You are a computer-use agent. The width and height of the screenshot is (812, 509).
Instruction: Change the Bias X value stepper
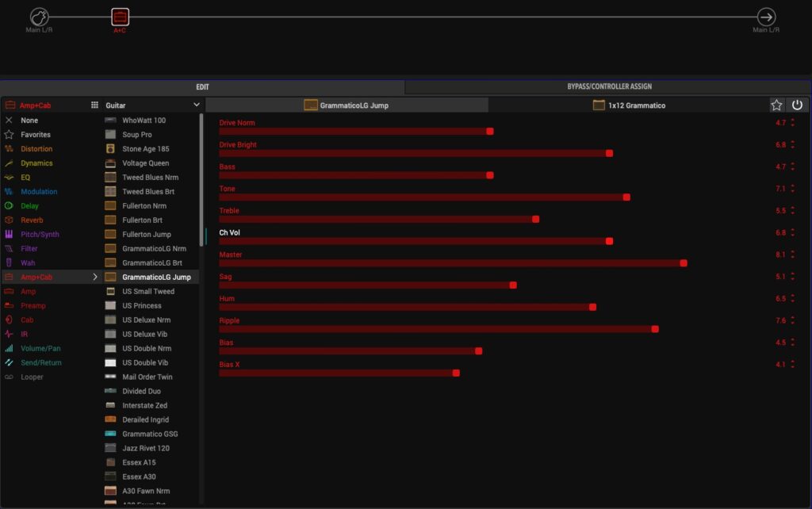pos(792,365)
